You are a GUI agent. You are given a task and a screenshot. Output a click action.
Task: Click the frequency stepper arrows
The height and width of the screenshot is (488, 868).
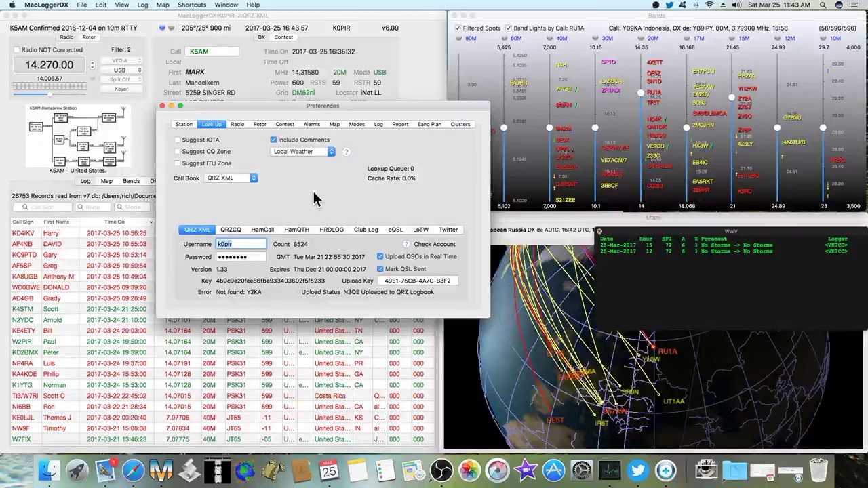pos(92,65)
